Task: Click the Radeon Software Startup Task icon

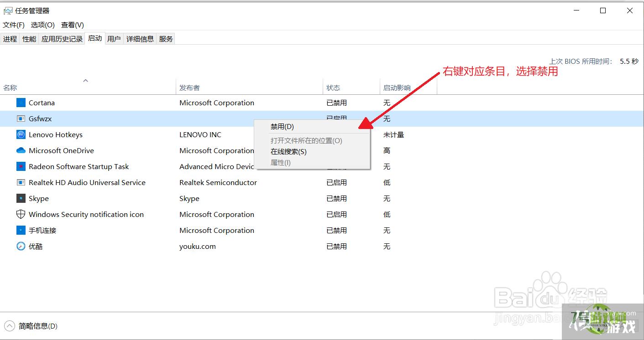Action: (21, 166)
